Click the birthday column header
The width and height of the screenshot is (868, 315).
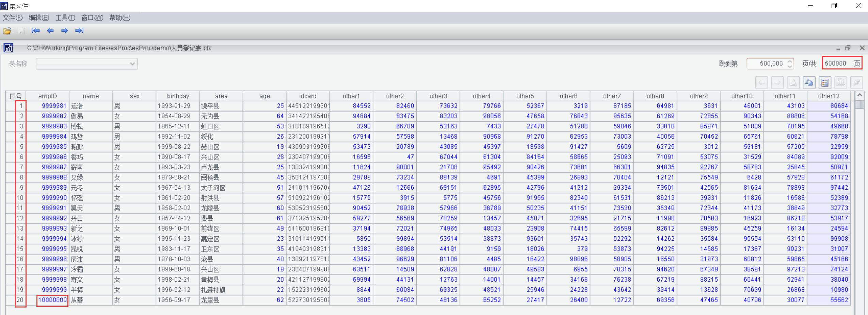[178, 96]
